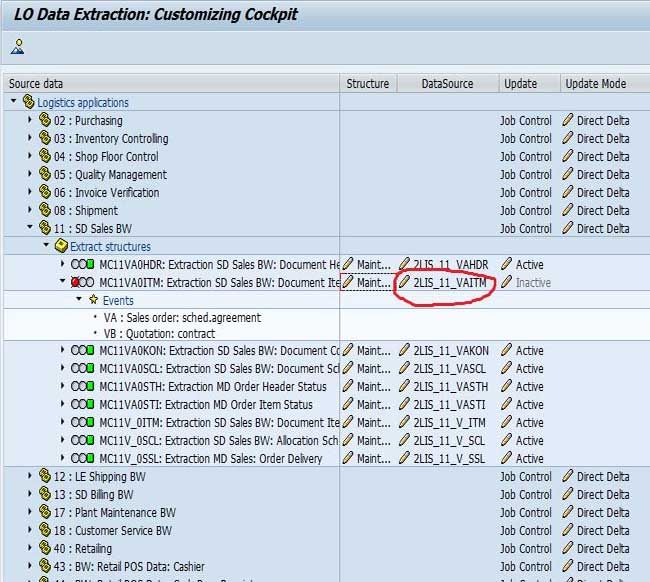650x582 pixels.
Task: Expand the 06 : Invoice Verification node
Action: point(29,192)
